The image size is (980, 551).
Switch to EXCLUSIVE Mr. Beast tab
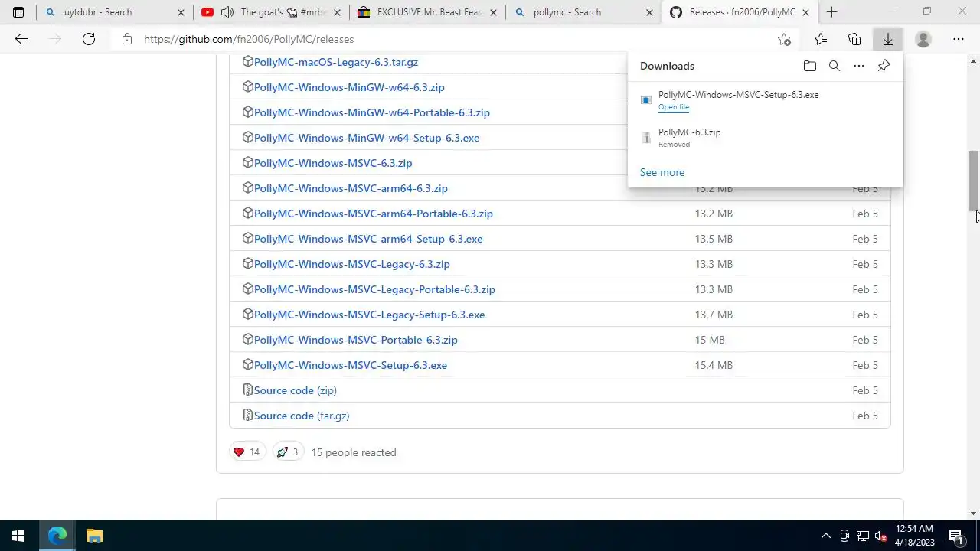[x=429, y=12]
